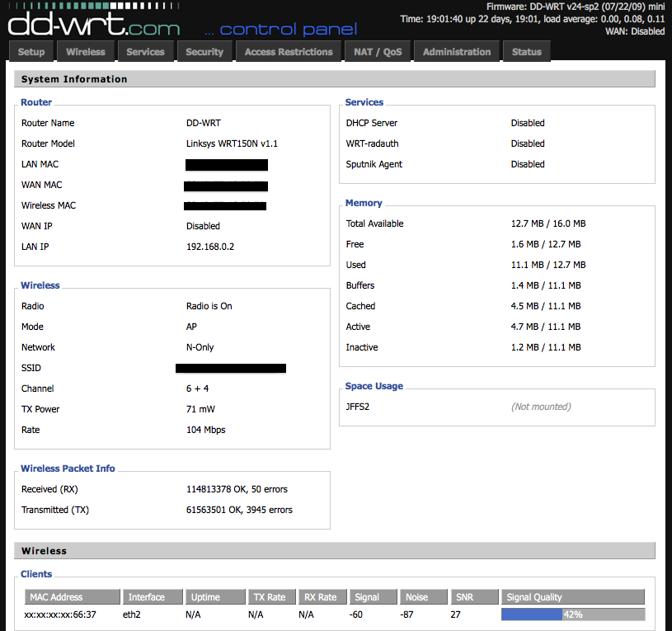Click the Uptime column header
Screen dimensions: 672x631
pos(215,596)
